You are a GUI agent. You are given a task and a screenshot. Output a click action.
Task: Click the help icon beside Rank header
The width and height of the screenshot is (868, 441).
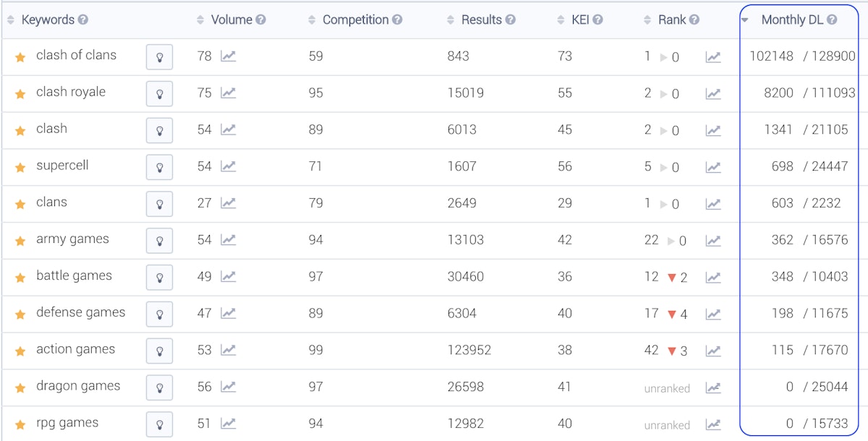coord(694,20)
